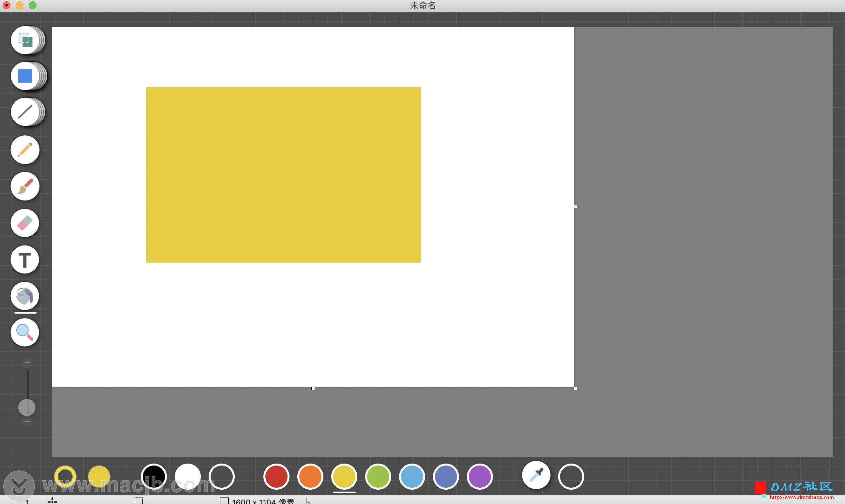This screenshot has height=504, width=845.
Task: Choose the green color swatch
Action: pyautogui.click(x=378, y=477)
